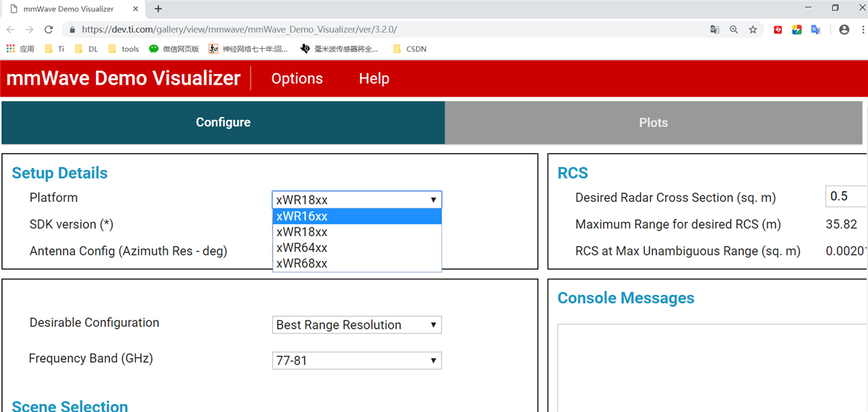Viewport: 868px width, 412px height.
Task: Edit the Desired Radar Cross Section field
Action: 846,196
